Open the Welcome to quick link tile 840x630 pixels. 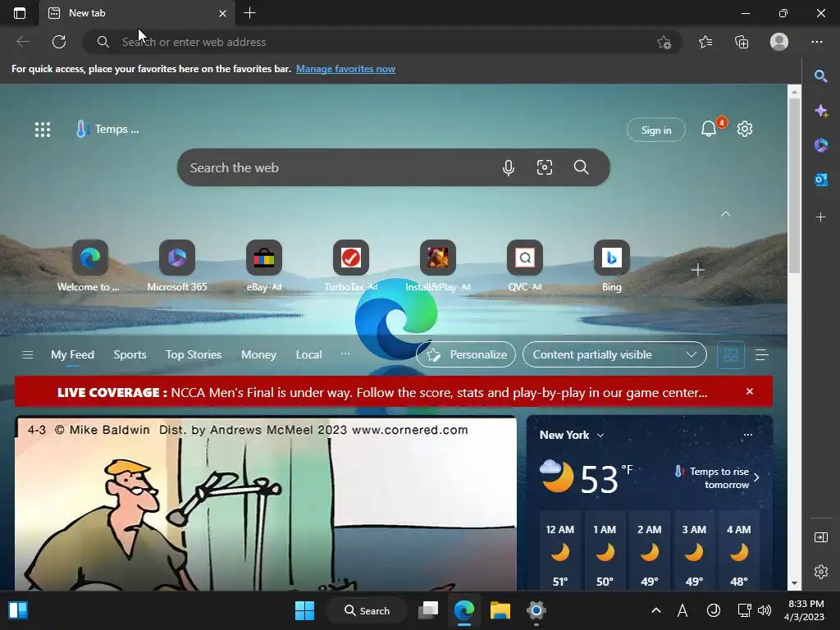89,267
